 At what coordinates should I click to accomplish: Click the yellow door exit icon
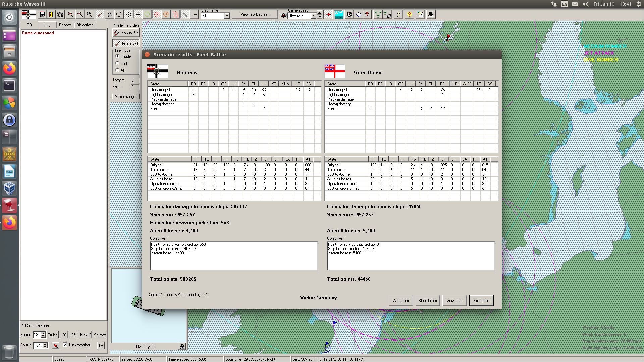(x=51, y=14)
